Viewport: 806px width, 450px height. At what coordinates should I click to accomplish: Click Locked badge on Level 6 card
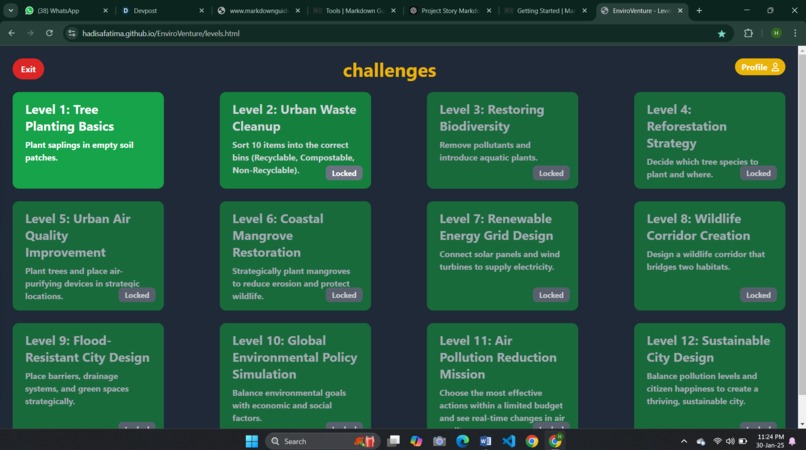click(344, 295)
